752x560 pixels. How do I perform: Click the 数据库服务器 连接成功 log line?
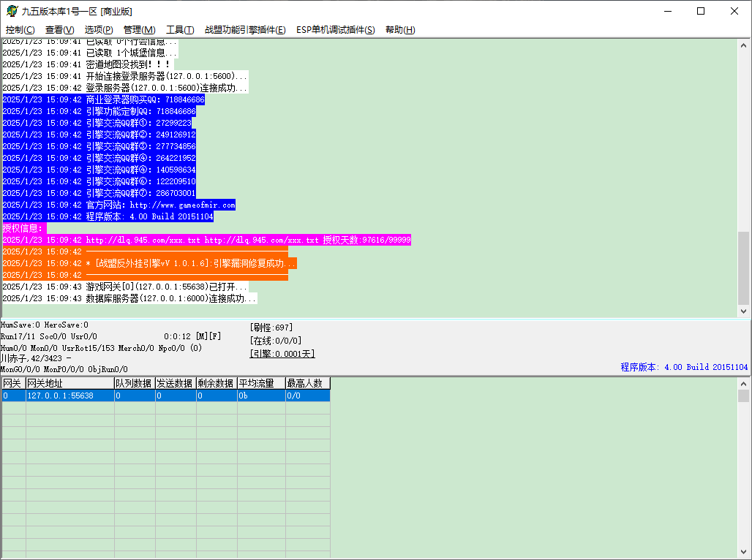[129, 298]
